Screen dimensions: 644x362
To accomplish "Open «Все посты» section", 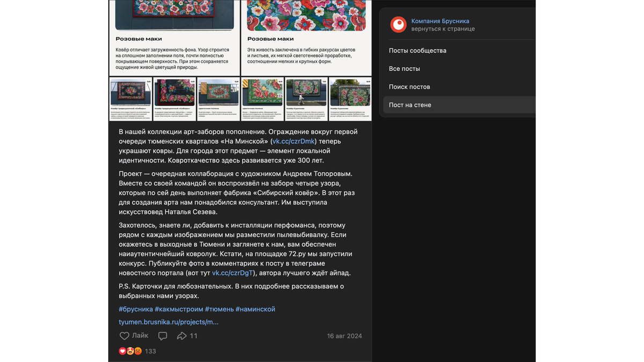I will pyautogui.click(x=404, y=69).
